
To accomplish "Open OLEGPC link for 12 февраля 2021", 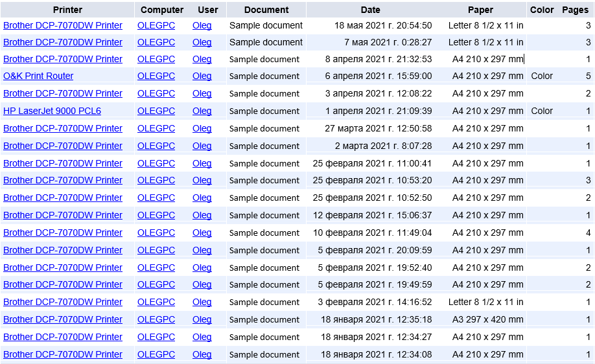I will (x=156, y=215).
